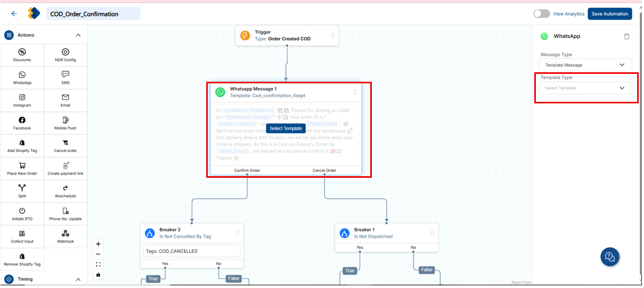
Task: Add a Split action
Action: (22, 191)
